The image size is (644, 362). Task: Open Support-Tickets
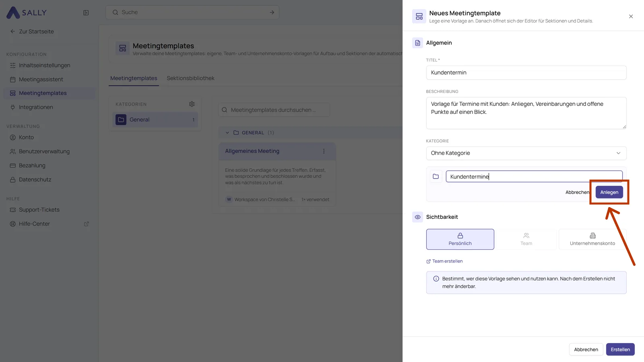[x=49, y=210]
